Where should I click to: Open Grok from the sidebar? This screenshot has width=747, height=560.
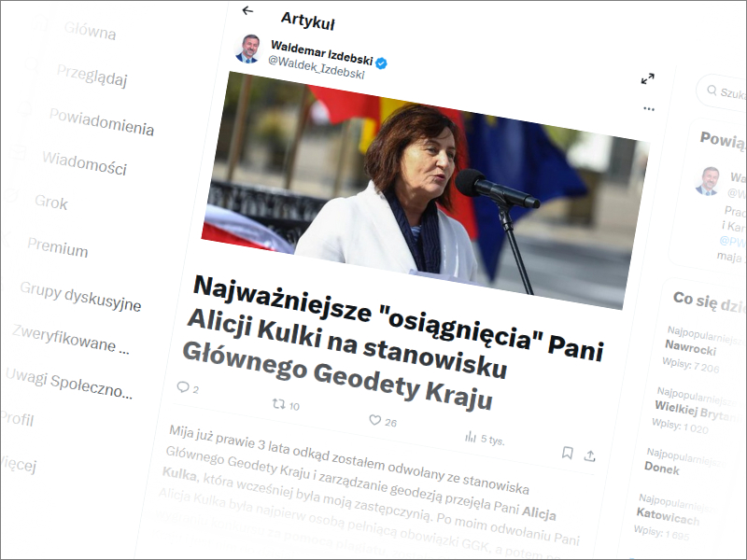point(51,203)
